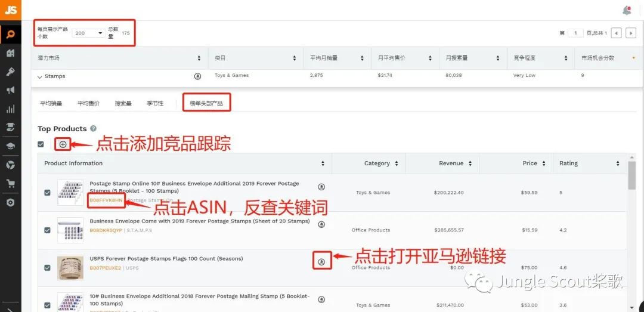Image resolution: width=644 pixels, height=312 pixels.
Task: Switch to the 季节性 tab
Action: click(x=155, y=104)
